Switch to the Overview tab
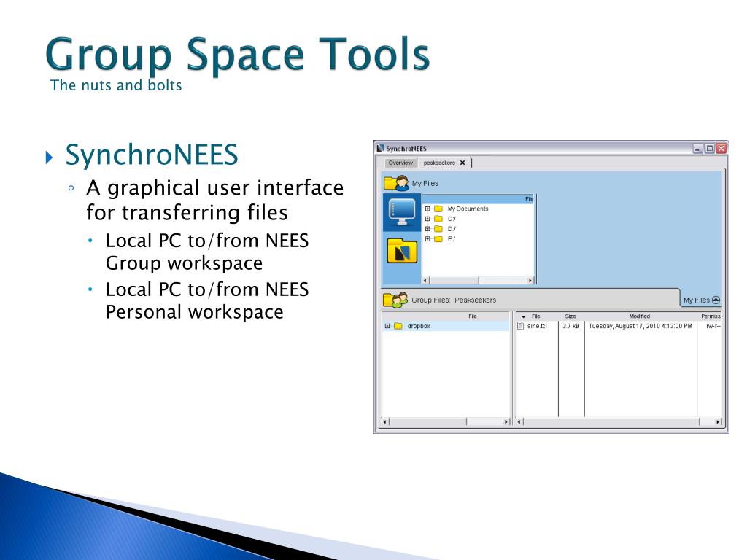Image resolution: width=747 pixels, height=560 pixels. [400, 163]
